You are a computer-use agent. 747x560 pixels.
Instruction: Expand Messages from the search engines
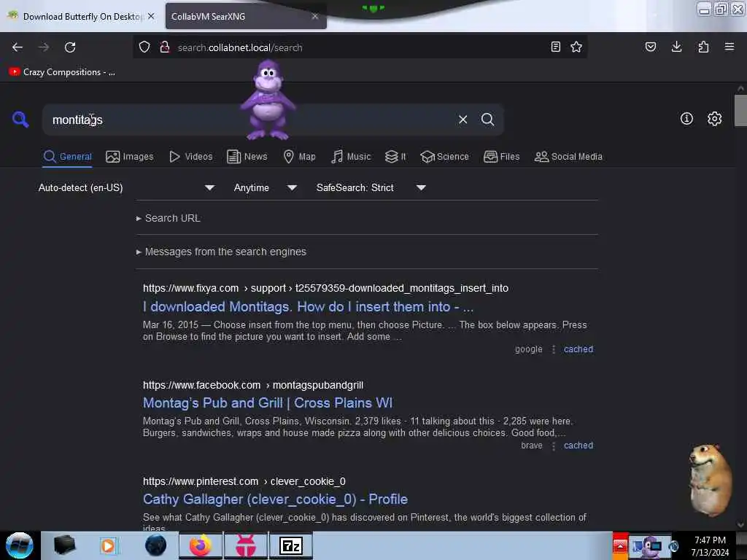coord(221,252)
